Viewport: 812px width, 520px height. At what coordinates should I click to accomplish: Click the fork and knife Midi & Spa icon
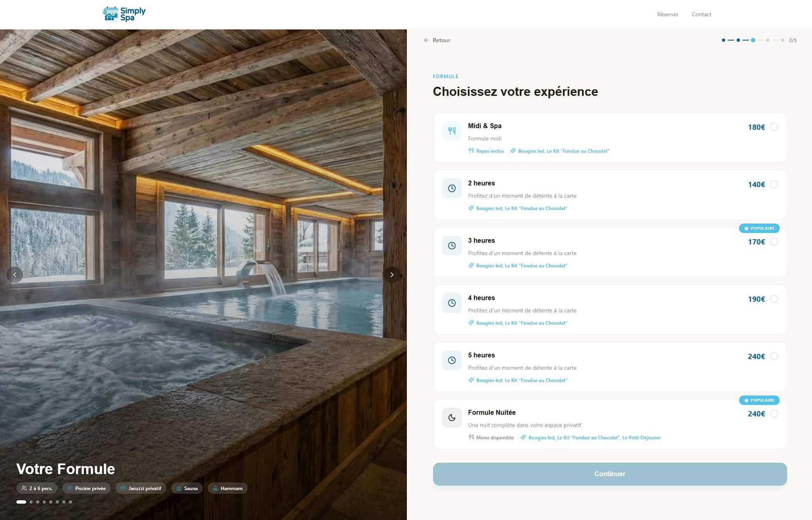[451, 131]
